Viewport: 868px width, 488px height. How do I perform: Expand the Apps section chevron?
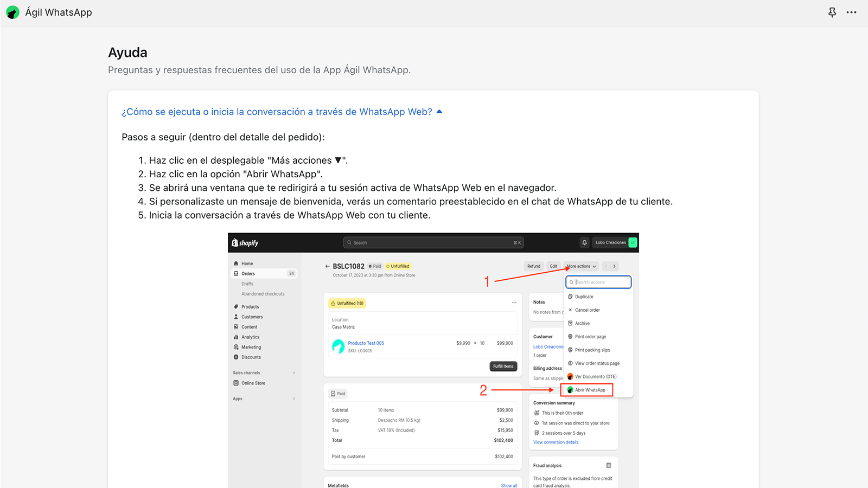[x=294, y=399]
